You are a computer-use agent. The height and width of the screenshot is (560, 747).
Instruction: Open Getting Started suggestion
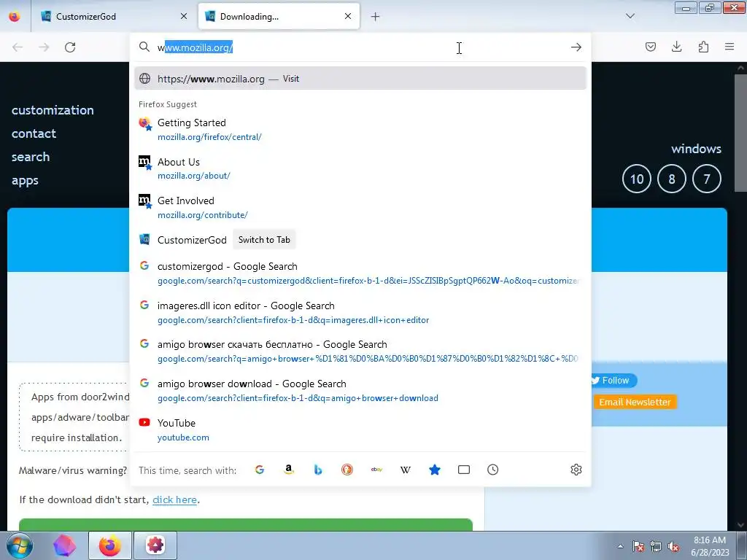coord(360,130)
